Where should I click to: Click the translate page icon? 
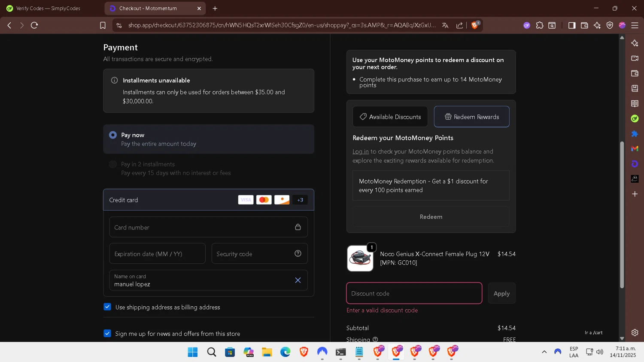[x=445, y=25]
